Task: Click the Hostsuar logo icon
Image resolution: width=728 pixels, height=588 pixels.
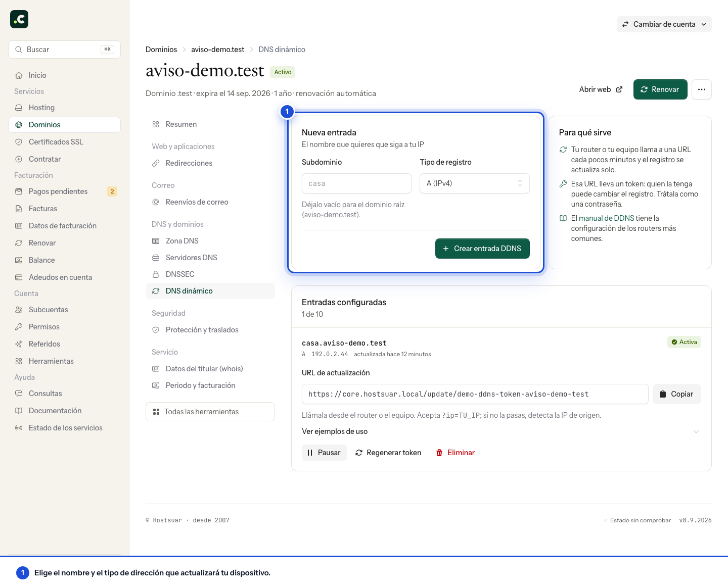Action: coord(19,19)
